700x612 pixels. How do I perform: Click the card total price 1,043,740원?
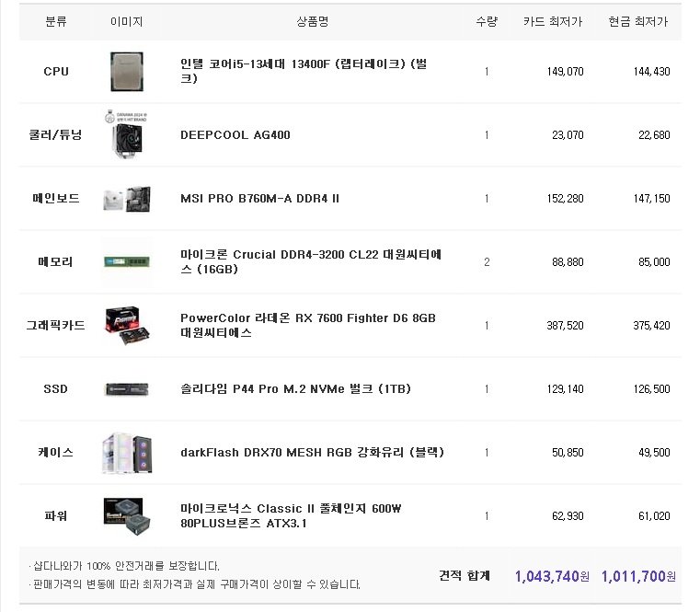(x=552, y=576)
